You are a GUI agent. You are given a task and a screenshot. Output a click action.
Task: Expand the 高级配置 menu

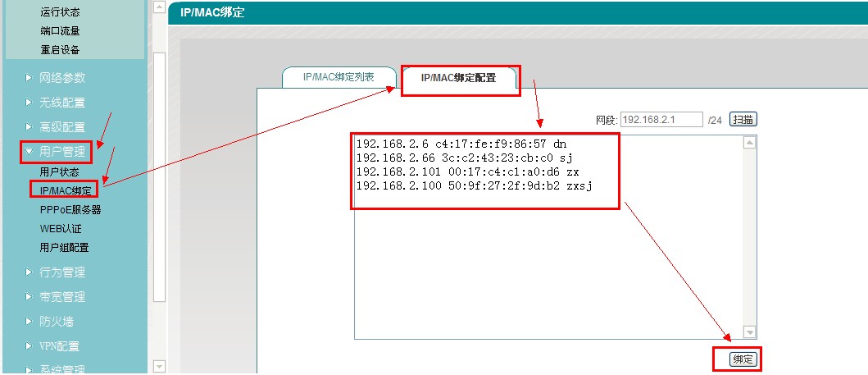coord(62,127)
